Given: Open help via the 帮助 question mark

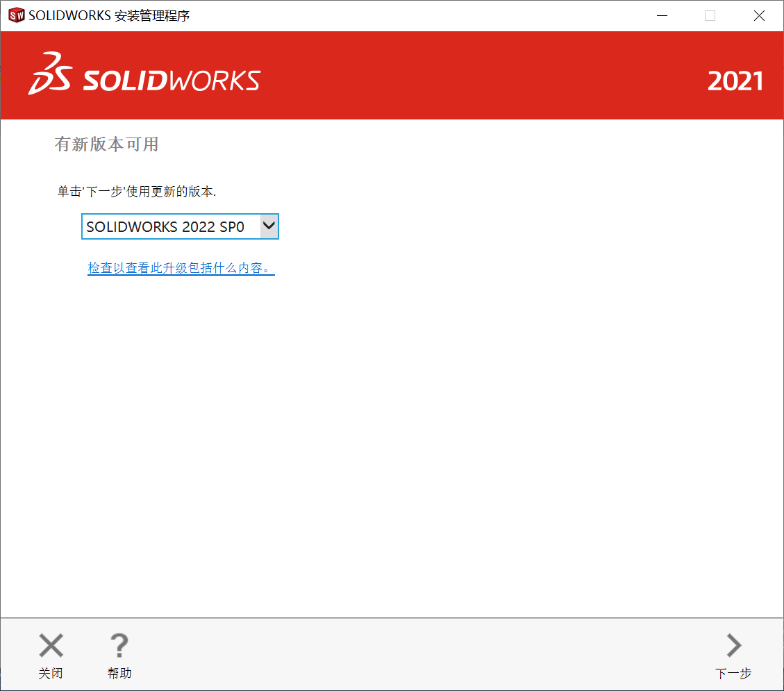Looking at the screenshot, I should (x=119, y=645).
